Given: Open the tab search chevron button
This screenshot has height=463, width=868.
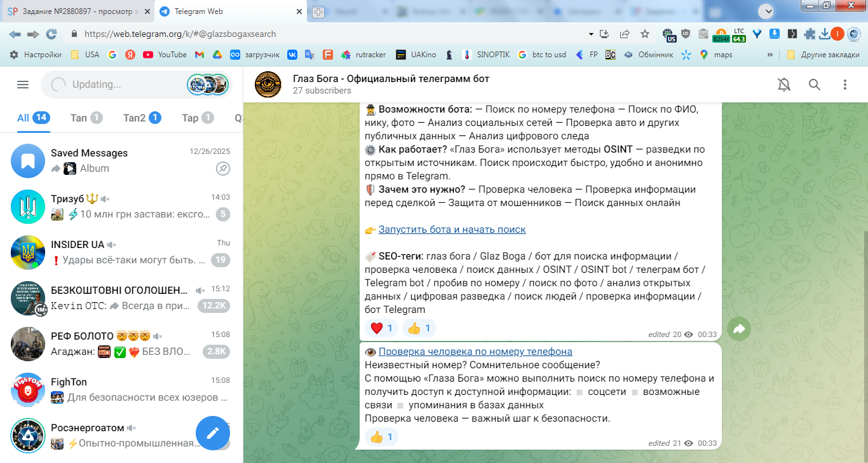Looking at the screenshot, I should 767,10.
